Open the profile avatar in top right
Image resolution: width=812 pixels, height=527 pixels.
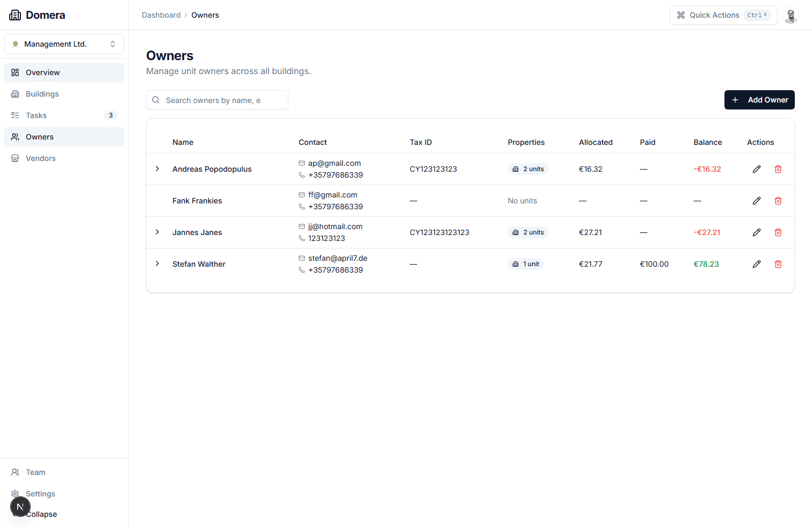[791, 15]
